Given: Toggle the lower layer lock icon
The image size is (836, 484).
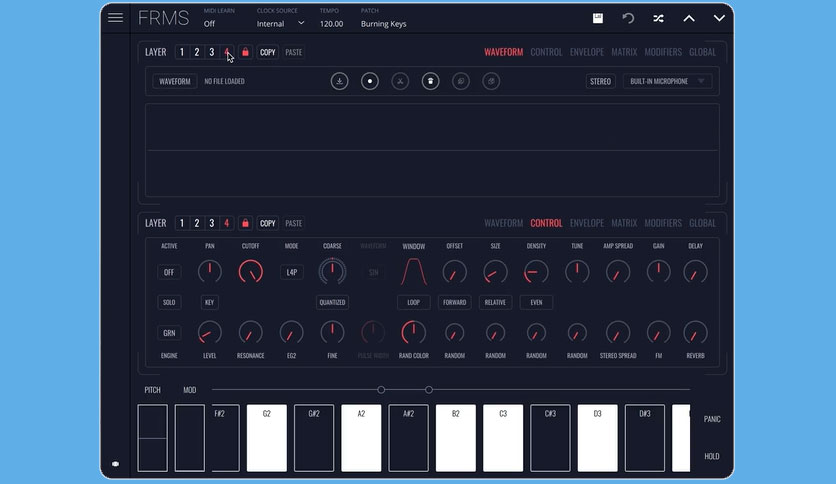Looking at the screenshot, I should [245, 223].
